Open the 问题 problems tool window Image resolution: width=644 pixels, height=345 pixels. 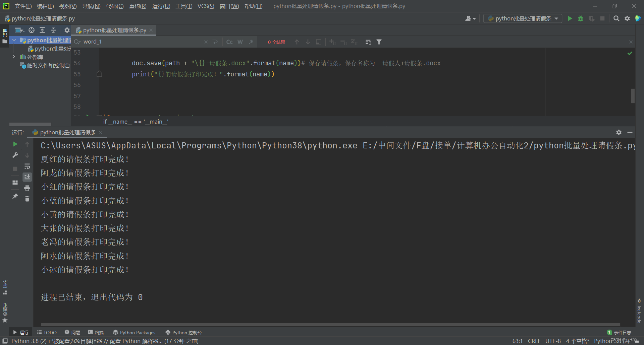pos(72,332)
